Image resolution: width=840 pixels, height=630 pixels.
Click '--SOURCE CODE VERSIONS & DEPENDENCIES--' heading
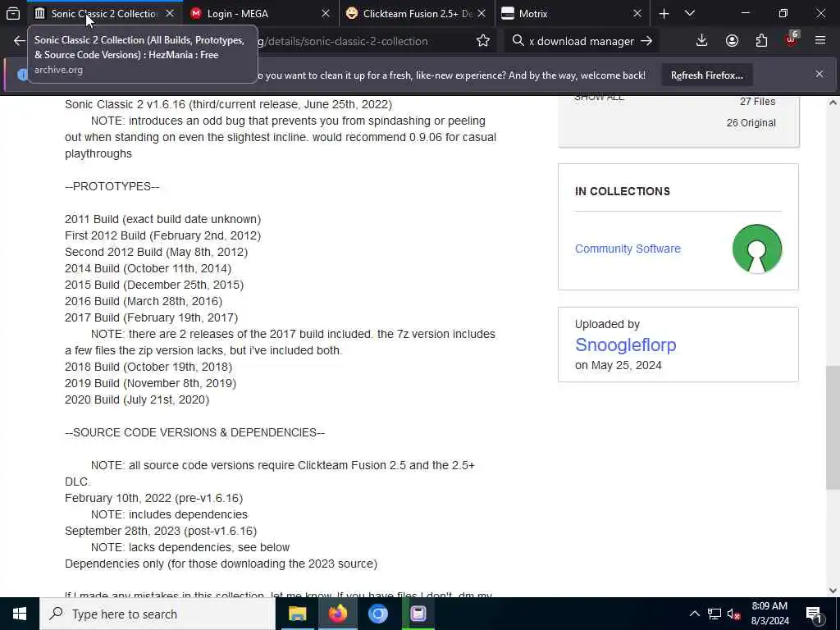click(x=194, y=432)
